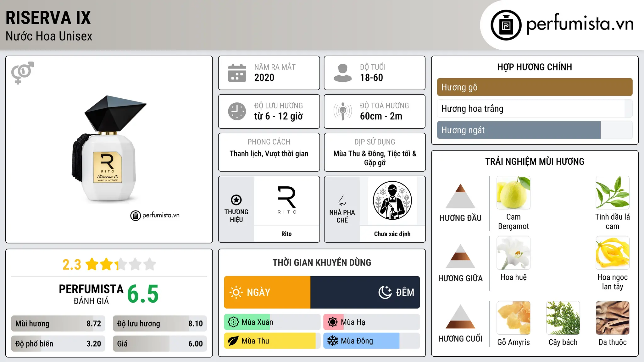
Task: Click the 2.3 star rating number
Action: (72, 265)
